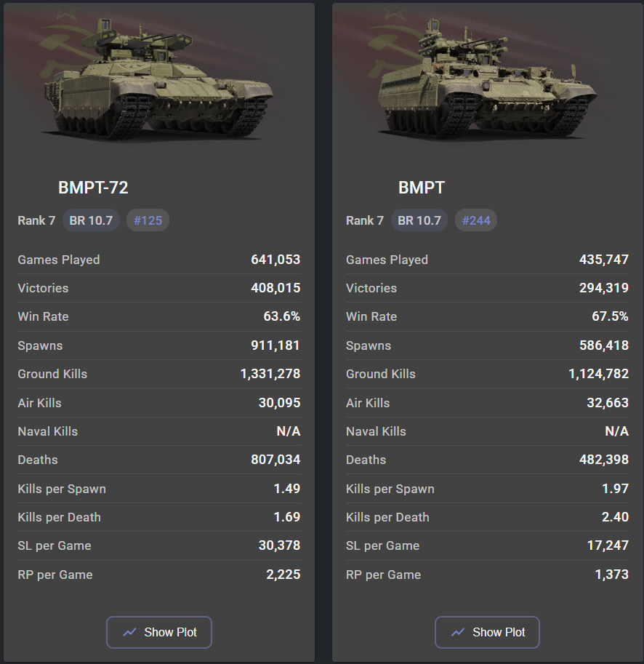Image resolution: width=644 pixels, height=664 pixels.
Task: Click BMPT's Kills per Death value 2.40
Action: 615,517
